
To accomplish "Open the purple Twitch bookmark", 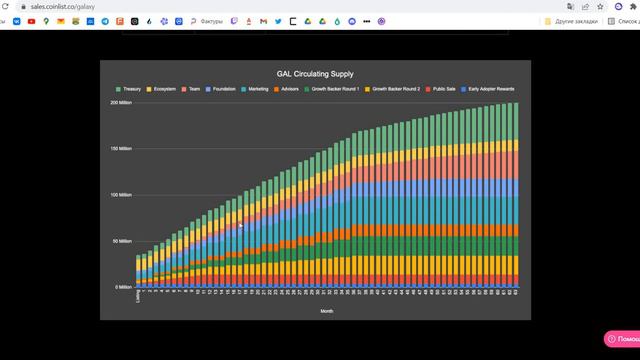I will (x=234, y=21).
